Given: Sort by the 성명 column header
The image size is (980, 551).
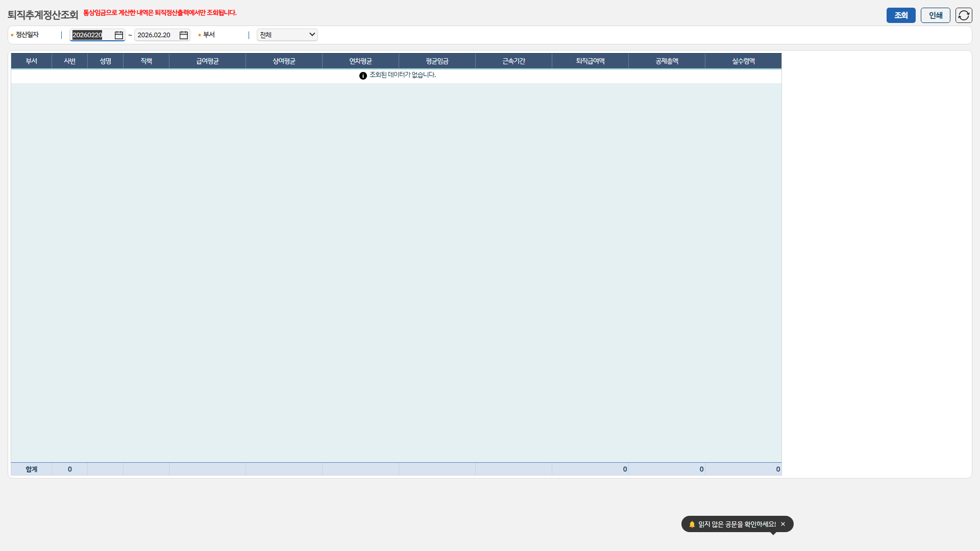Looking at the screenshot, I should coord(106,61).
